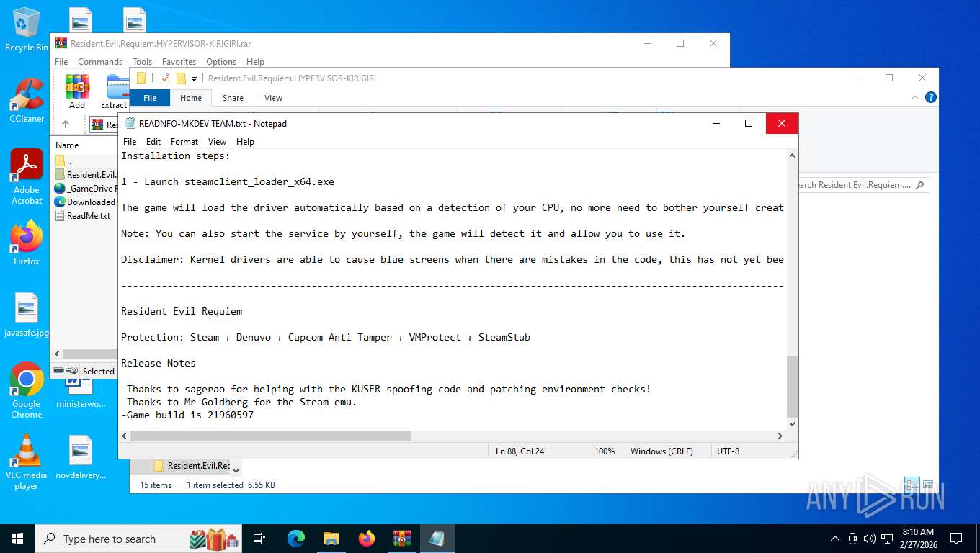
Task: Open Firefox from the taskbar
Action: point(367,539)
